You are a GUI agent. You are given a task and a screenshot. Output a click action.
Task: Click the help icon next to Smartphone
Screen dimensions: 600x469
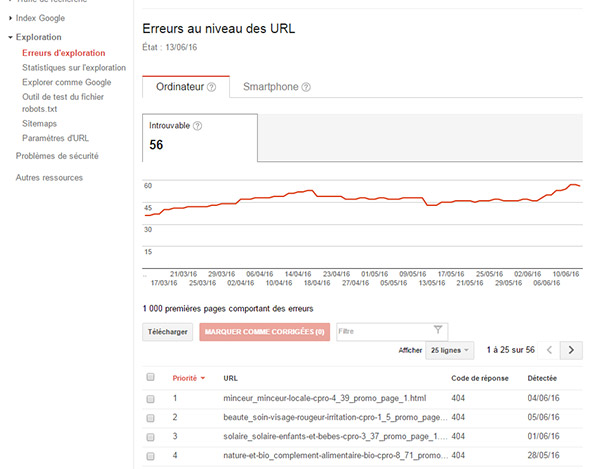click(x=306, y=87)
